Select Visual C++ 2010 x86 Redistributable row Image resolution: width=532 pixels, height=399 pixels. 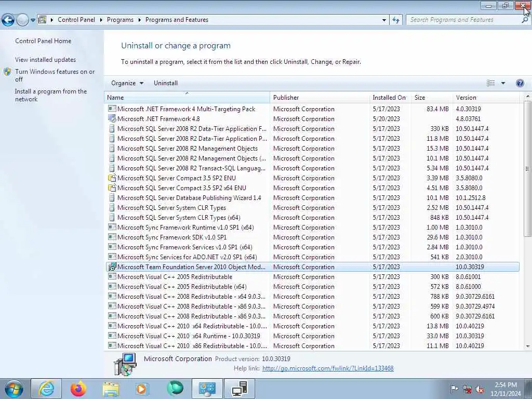[312, 345]
